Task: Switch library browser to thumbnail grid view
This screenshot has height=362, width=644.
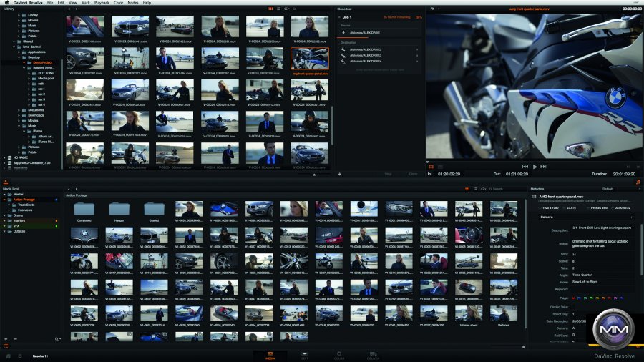Action: pyautogui.click(x=270, y=9)
